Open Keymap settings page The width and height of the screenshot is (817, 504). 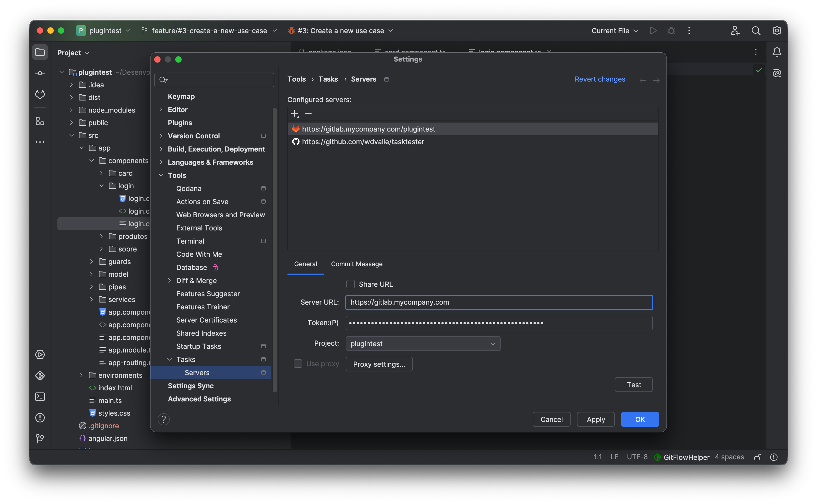coord(181,96)
